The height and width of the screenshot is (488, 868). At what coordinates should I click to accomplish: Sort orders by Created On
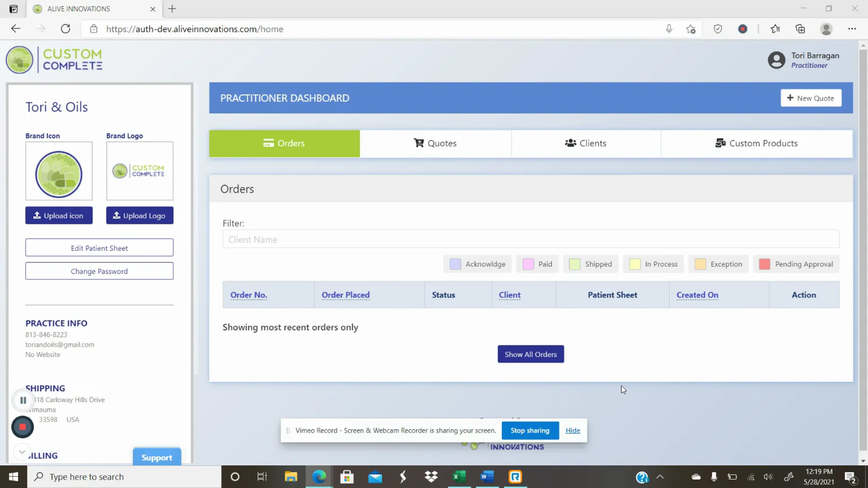[x=697, y=295]
